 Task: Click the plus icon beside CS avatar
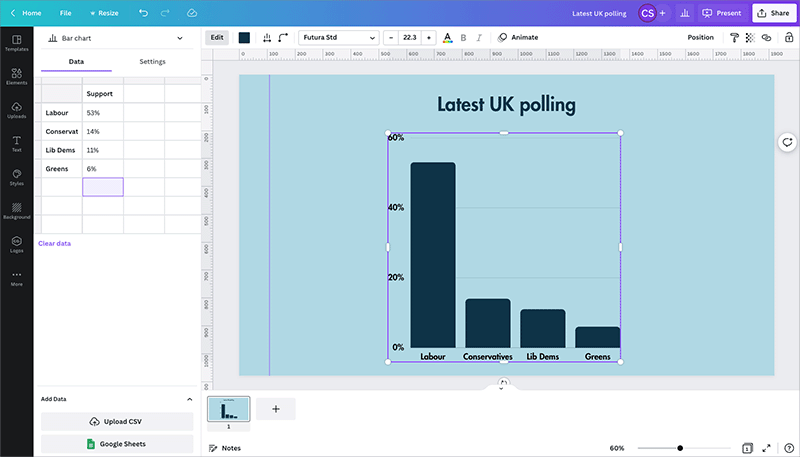click(x=662, y=13)
